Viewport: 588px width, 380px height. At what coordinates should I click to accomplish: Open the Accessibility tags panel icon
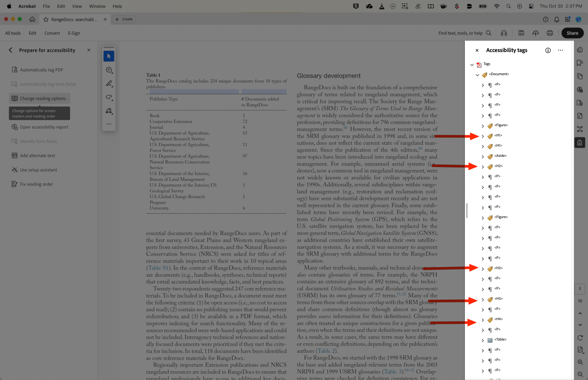(x=580, y=142)
